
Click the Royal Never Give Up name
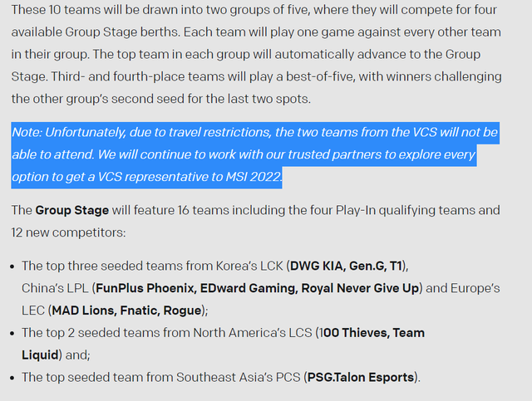(x=360, y=288)
